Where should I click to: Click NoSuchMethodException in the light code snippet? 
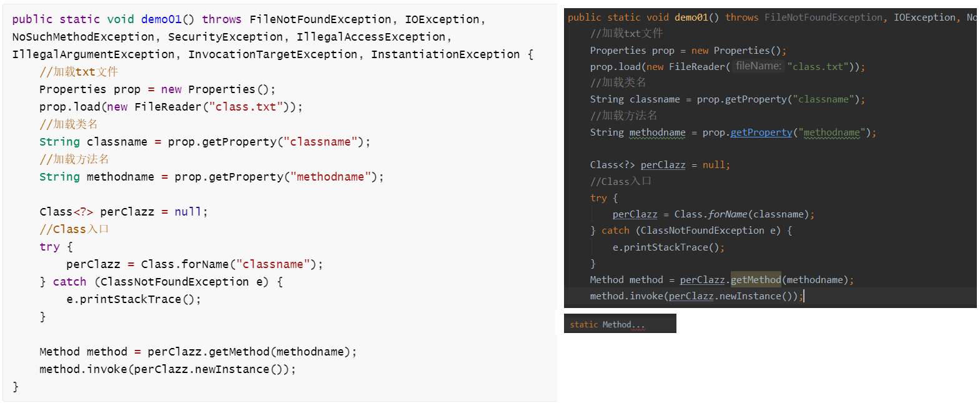(83, 37)
